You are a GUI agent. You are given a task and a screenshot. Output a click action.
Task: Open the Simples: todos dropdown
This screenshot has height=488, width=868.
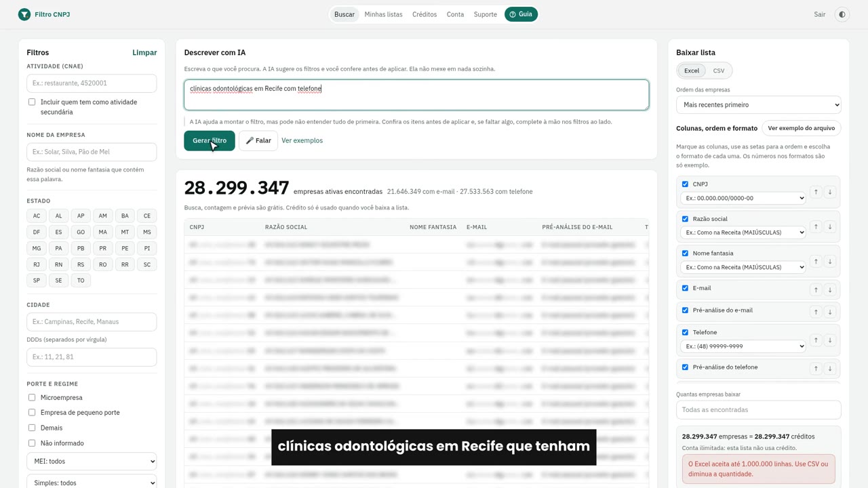(92, 483)
